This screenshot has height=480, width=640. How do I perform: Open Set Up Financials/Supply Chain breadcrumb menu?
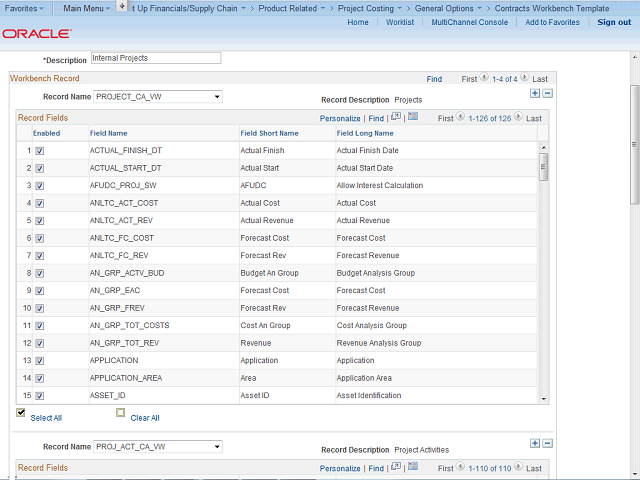click(189, 8)
